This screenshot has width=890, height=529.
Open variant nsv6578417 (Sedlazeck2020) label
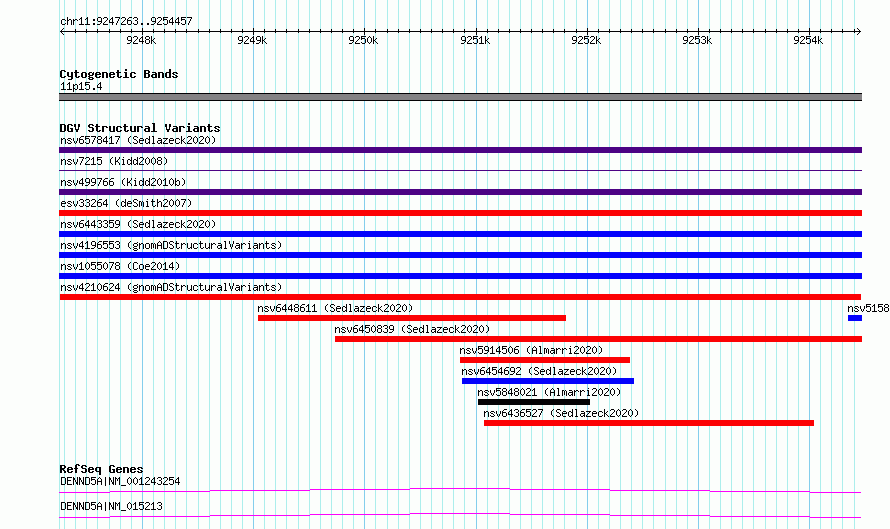pos(138,140)
